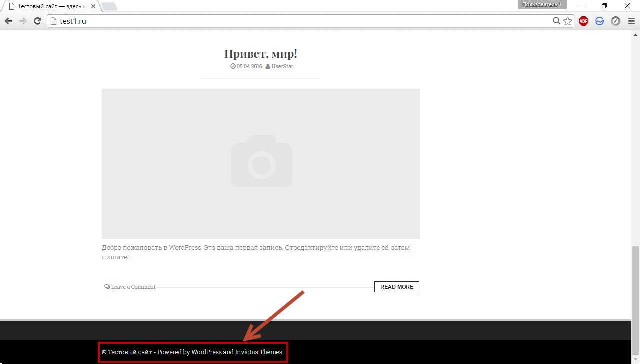This screenshot has width=640, height=364.
Task: Click the test1.ru address bar
Action: (300, 21)
